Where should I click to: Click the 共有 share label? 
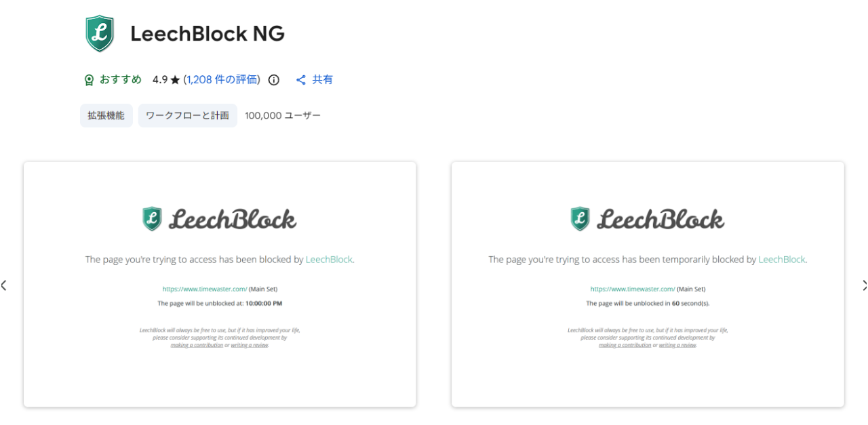(x=323, y=79)
